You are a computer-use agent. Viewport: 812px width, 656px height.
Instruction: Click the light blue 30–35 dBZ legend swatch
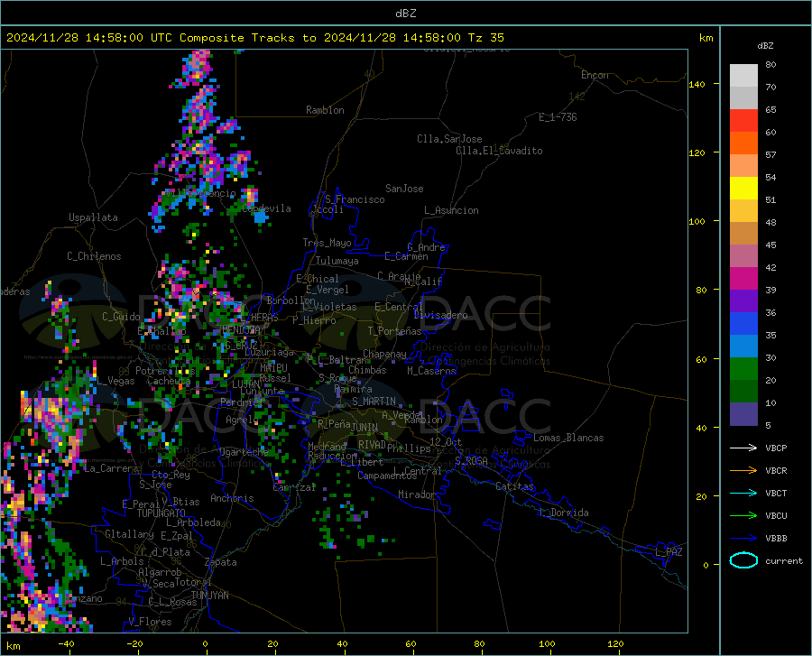[x=743, y=346]
